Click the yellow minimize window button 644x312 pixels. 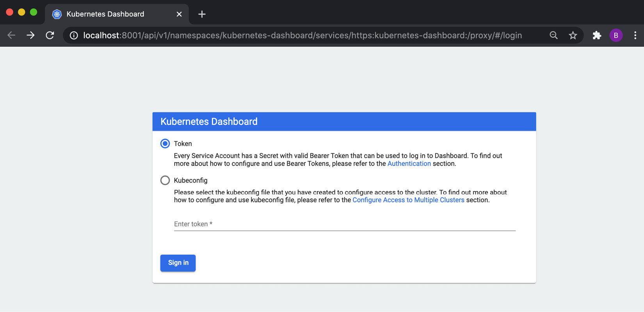pyautogui.click(x=21, y=12)
